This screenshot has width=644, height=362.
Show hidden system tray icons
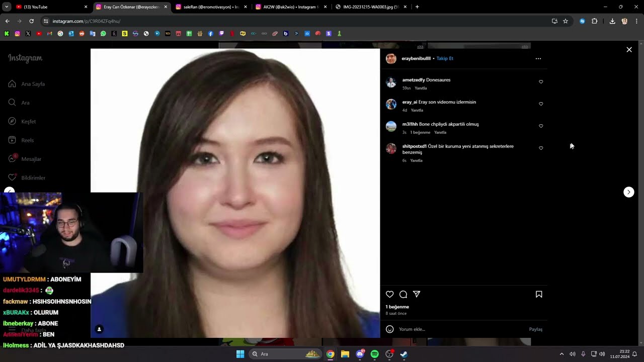click(x=561, y=354)
